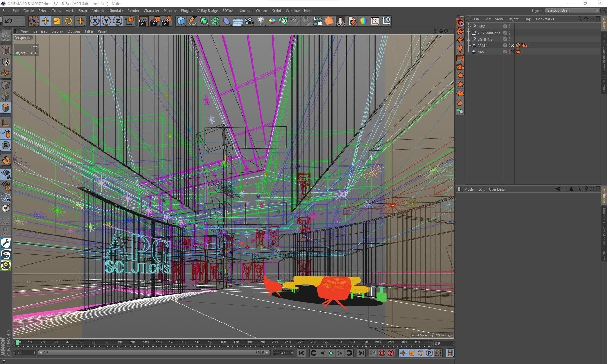607x364 pixels.
Task: Add a Light bulb object
Action: click(261, 21)
